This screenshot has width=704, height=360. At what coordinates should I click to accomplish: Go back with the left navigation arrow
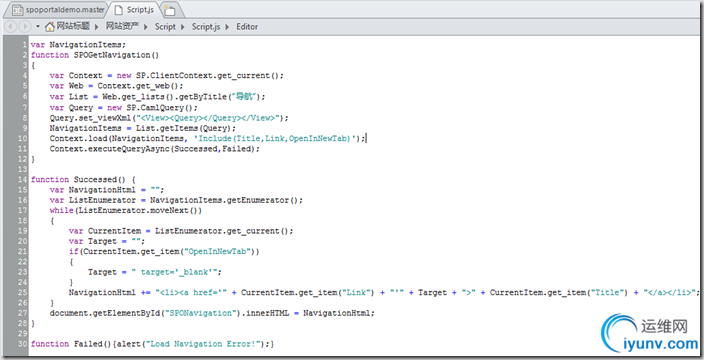pyautogui.click(x=11, y=26)
